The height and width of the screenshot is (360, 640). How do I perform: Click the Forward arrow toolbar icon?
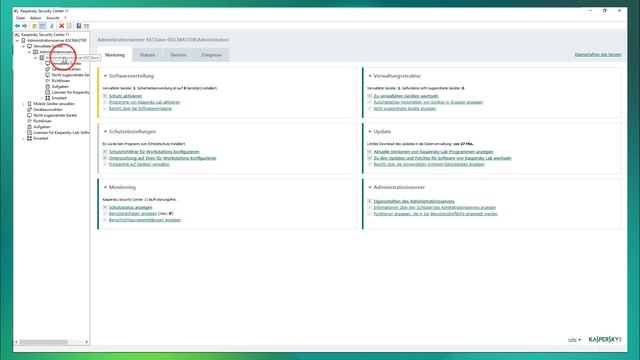point(24,26)
